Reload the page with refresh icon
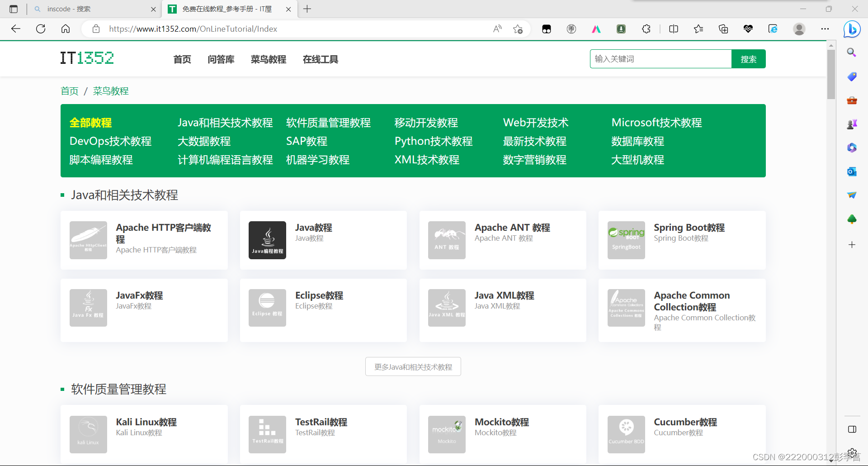The image size is (868, 466). [41, 29]
